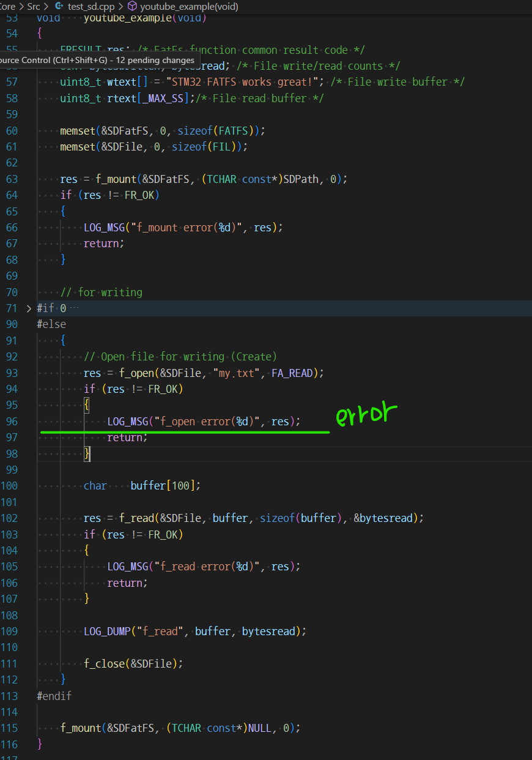
Task: Click the FR_OK constant on line 64
Action: [x=141, y=195]
